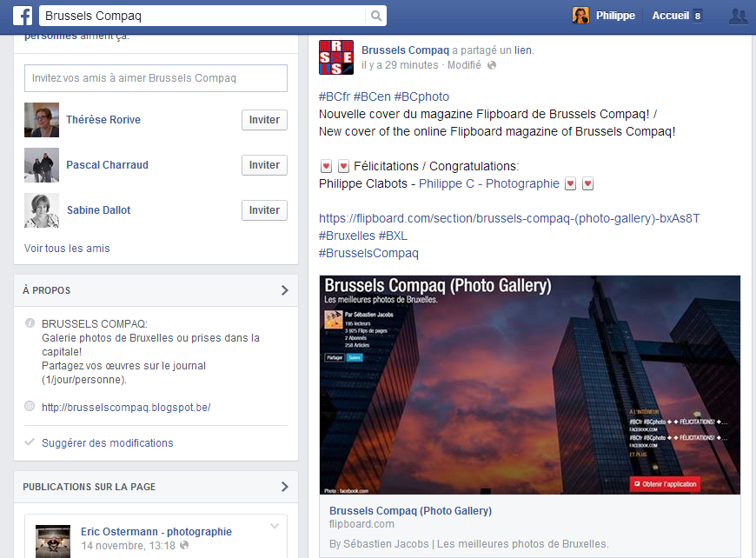This screenshot has height=558, width=756.
Task: Expand the À PROPOS section chevron
Action: tap(284, 289)
